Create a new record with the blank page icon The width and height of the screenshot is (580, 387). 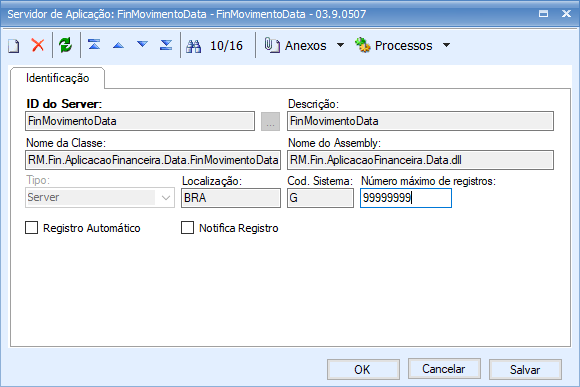pos(14,46)
